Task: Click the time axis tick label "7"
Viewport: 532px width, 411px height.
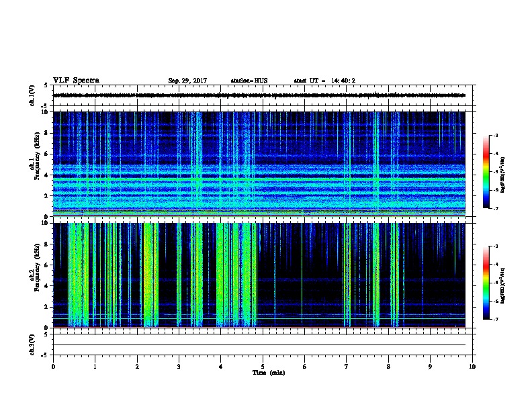Action: [x=347, y=367]
